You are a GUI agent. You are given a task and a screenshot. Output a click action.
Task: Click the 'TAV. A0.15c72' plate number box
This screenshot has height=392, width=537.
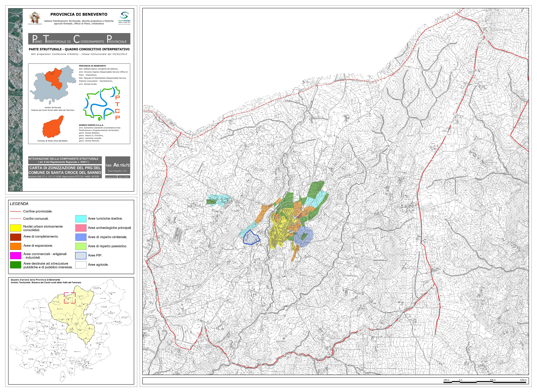coord(118,165)
